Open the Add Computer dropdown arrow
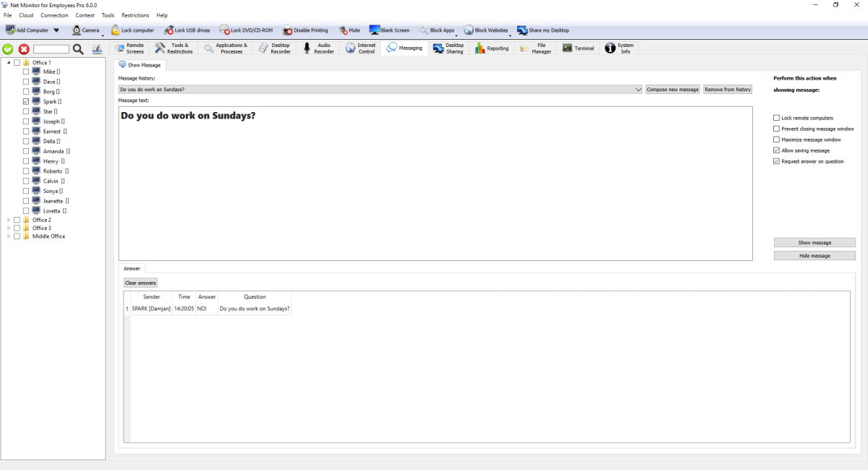 56,30
